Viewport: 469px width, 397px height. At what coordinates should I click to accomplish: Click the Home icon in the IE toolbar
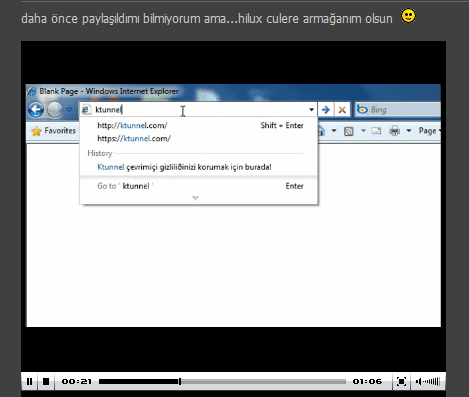(x=321, y=131)
